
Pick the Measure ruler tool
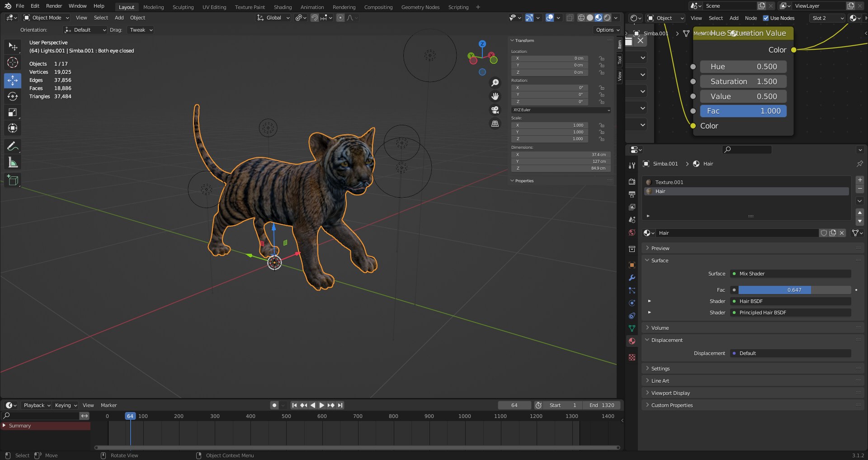(13, 162)
